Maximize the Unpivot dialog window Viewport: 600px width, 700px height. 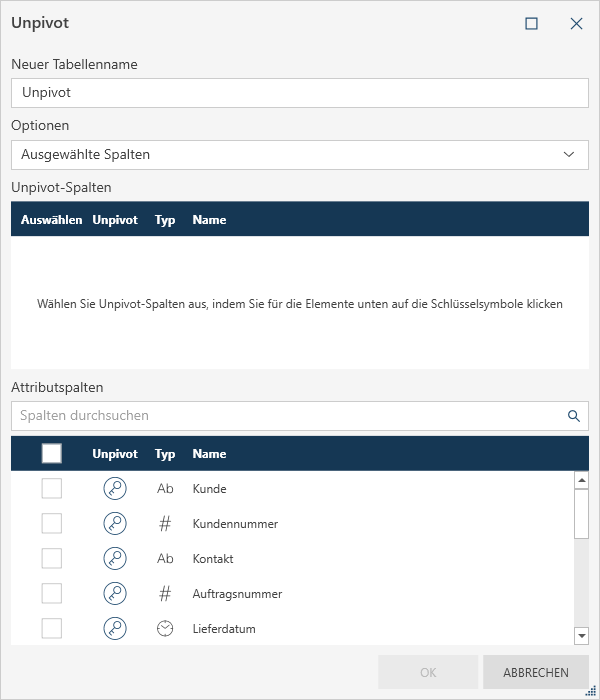pyautogui.click(x=532, y=24)
